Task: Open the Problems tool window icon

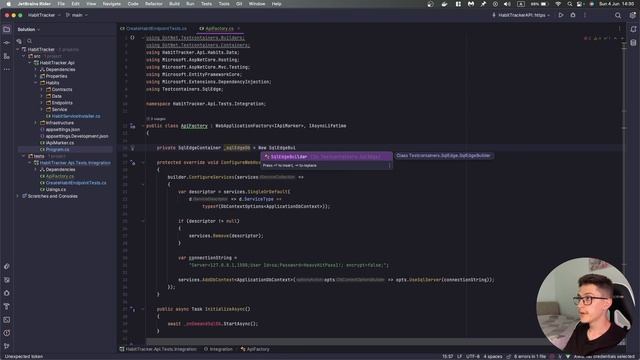Action: (7, 333)
